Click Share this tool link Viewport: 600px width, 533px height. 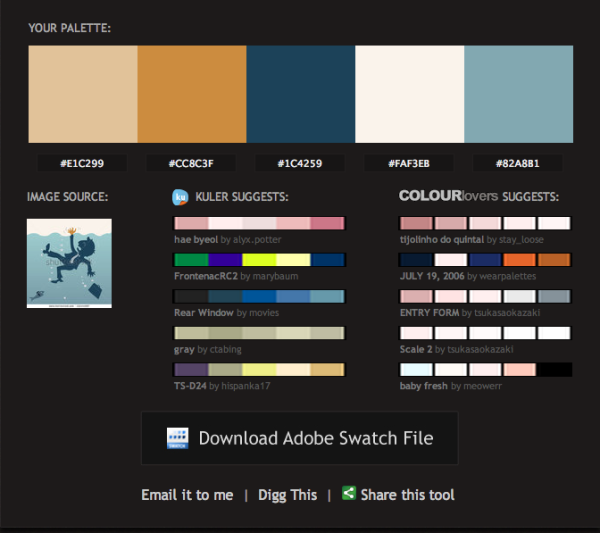coord(408,495)
